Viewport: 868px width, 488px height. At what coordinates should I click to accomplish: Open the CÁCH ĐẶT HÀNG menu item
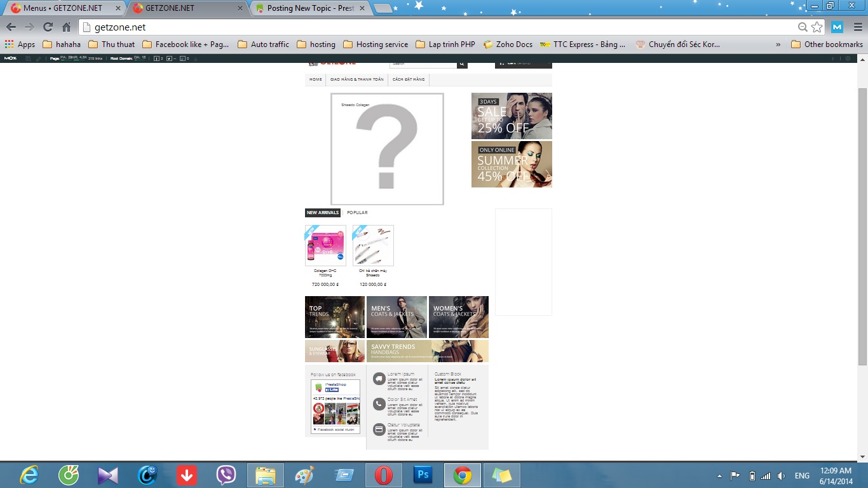(x=409, y=79)
